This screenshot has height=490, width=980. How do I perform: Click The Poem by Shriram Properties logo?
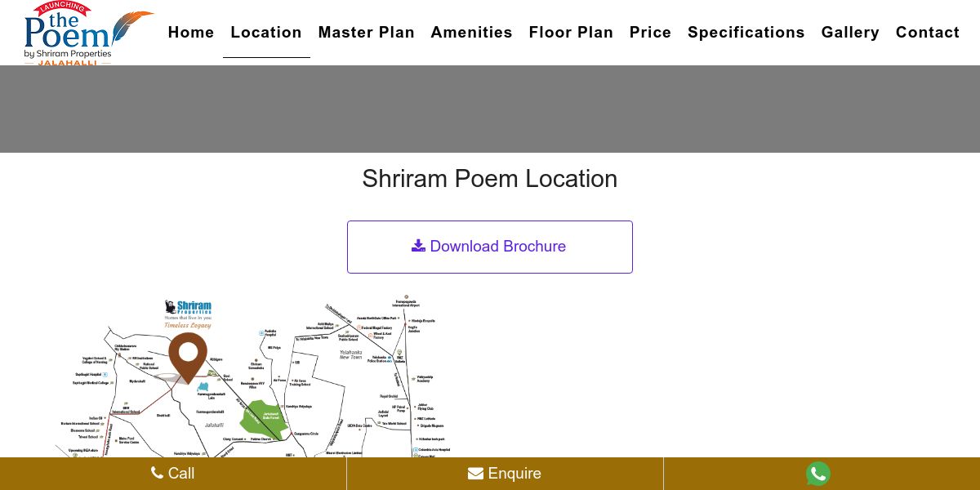point(88,33)
